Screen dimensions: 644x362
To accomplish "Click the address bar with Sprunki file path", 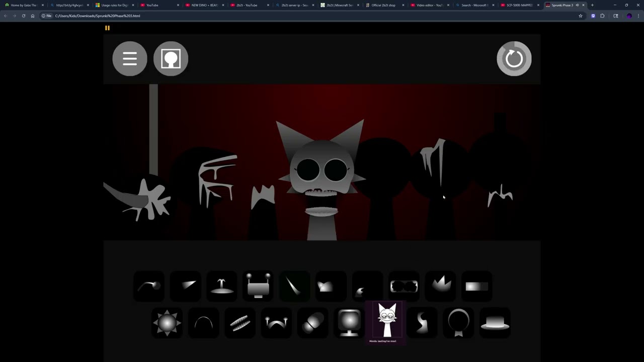I will 312,16.
